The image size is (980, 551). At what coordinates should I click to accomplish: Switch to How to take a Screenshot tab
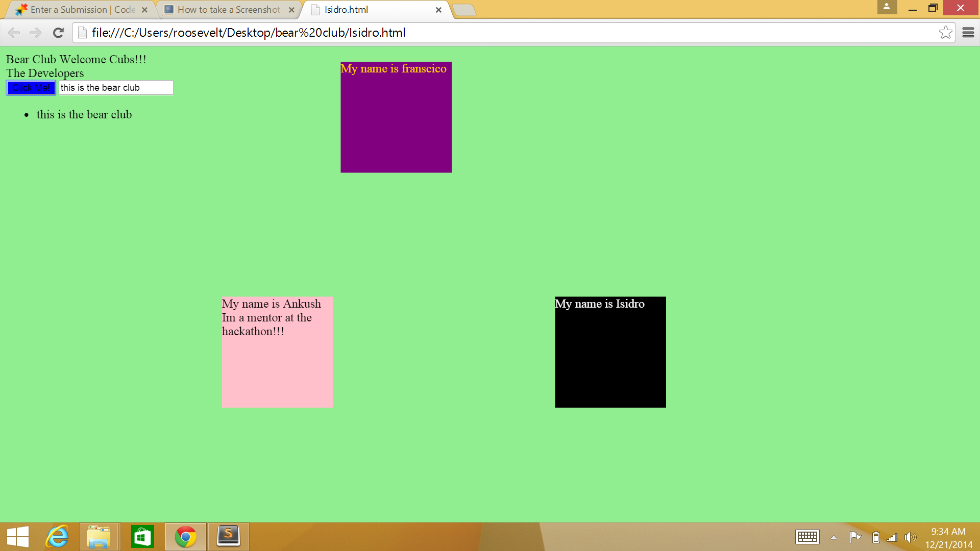[228, 10]
